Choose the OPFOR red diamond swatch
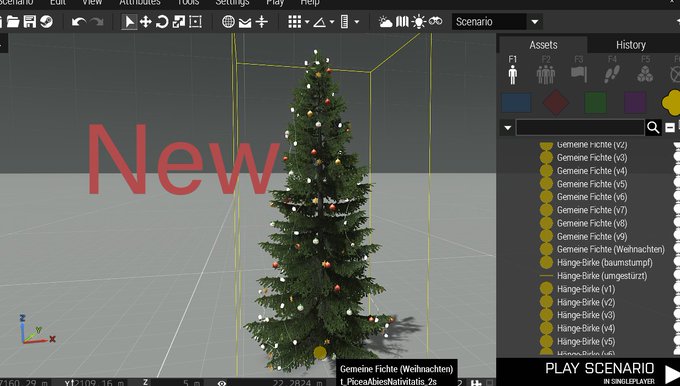Viewport: 680px width, 386px height. [x=556, y=103]
